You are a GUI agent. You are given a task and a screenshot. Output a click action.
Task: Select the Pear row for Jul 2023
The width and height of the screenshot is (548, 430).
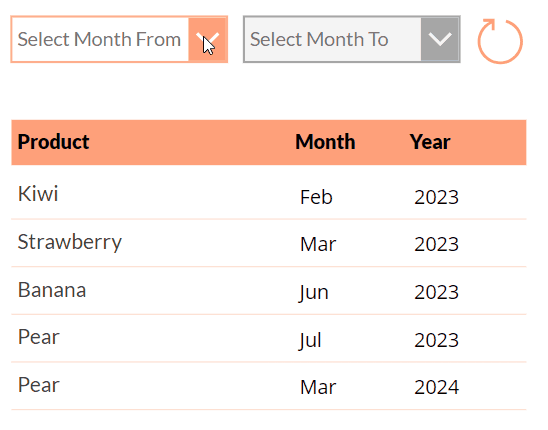pyautogui.click(x=268, y=338)
